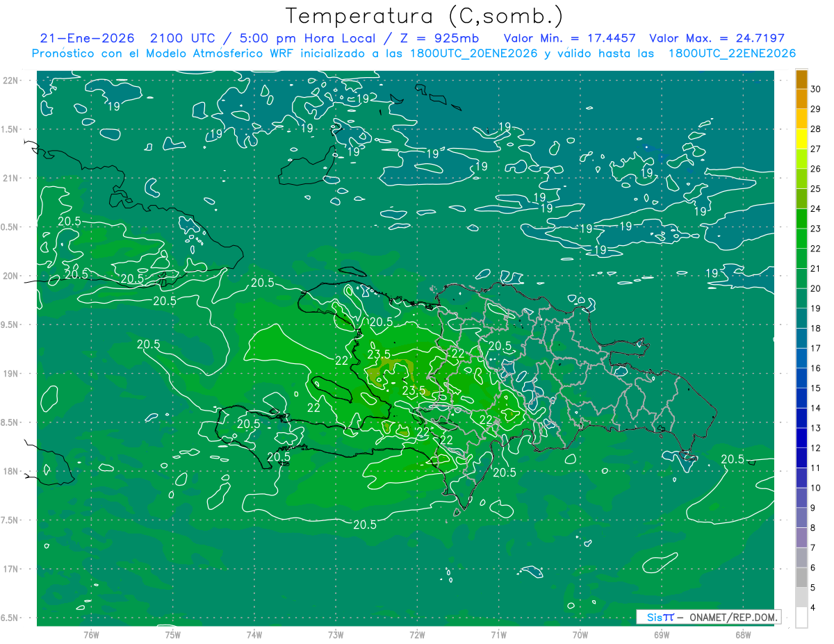Click the "75W" longitude axis label

172,635
